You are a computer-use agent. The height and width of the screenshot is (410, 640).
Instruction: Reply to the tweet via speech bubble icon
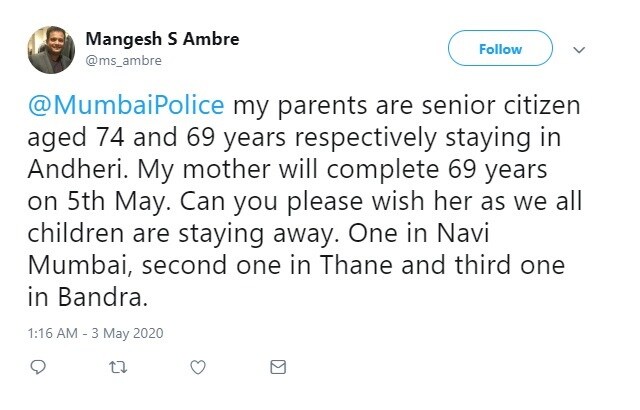pos(37,366)
